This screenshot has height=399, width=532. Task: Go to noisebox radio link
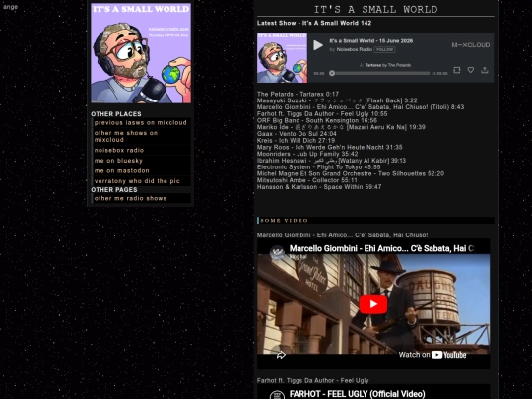coord(119,150)
